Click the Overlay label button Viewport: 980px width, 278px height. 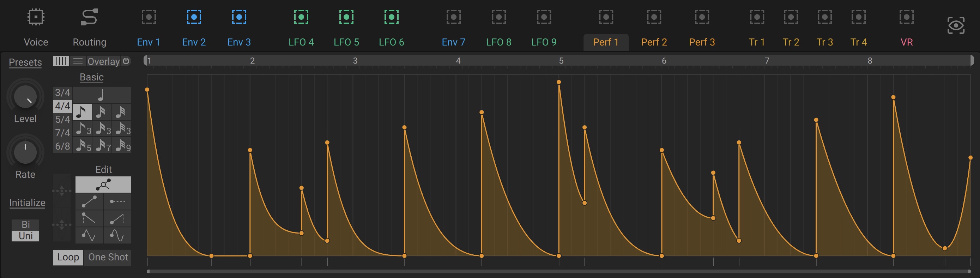[103, 61]
